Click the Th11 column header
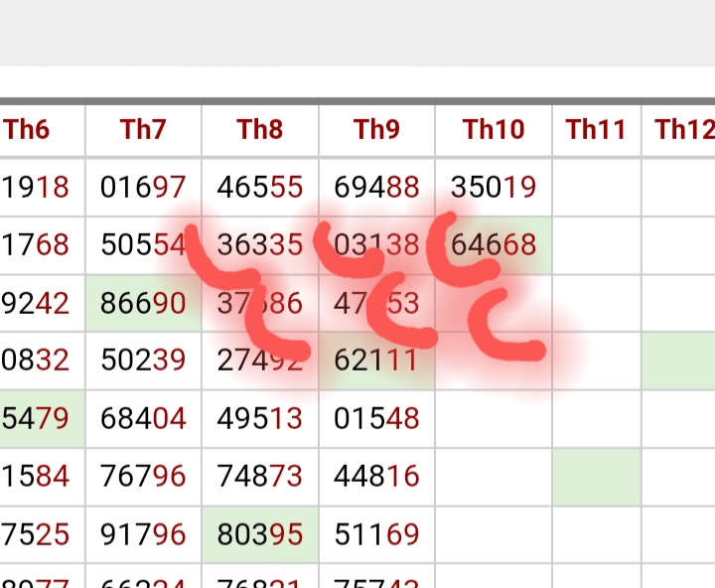 tap(597, 130)
